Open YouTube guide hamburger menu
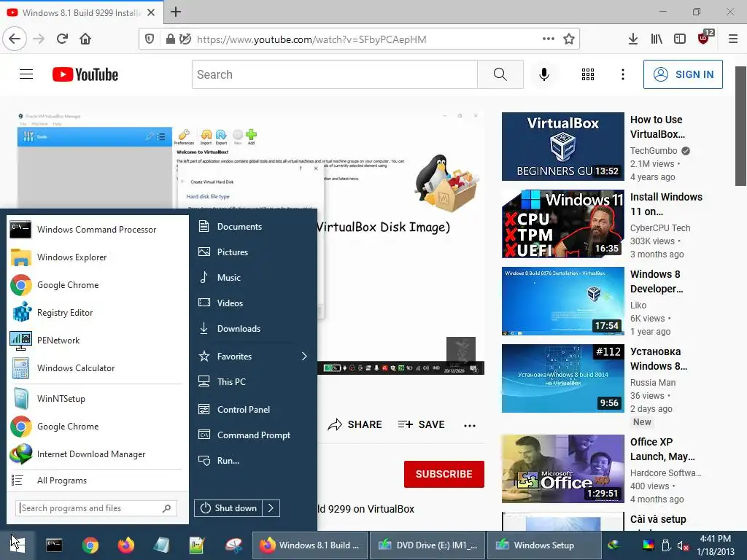Viewport: 747px width, 560px height. tap(26, 74)
